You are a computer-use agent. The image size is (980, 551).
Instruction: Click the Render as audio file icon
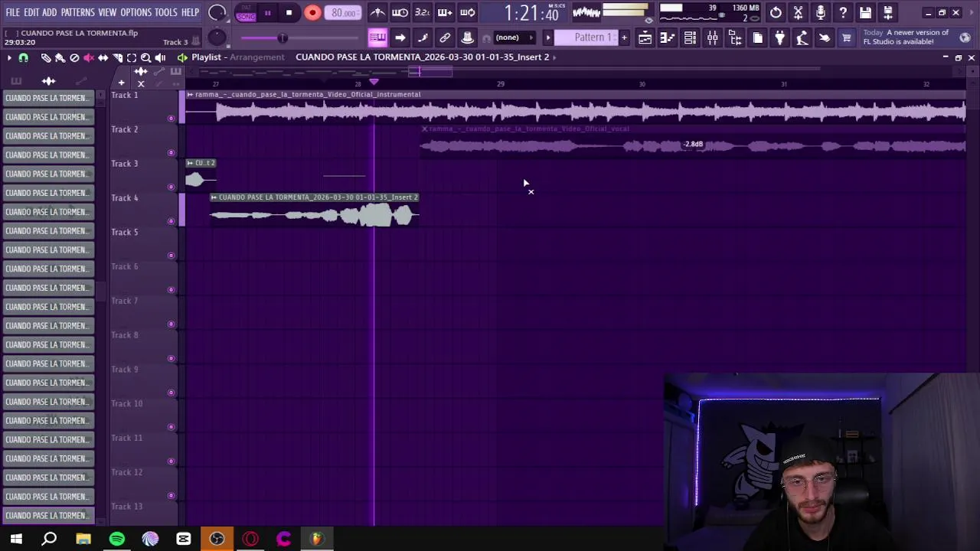click(888, 12)
